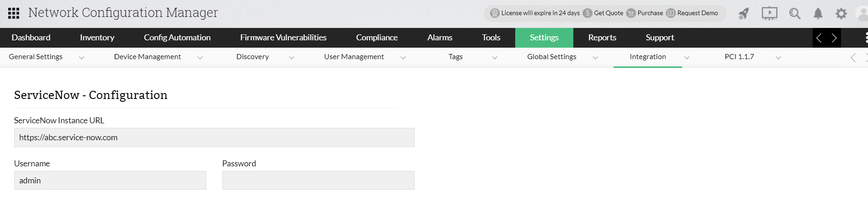Click the search magnifier icon
The image size is (868, 203).
coord(795,13)
